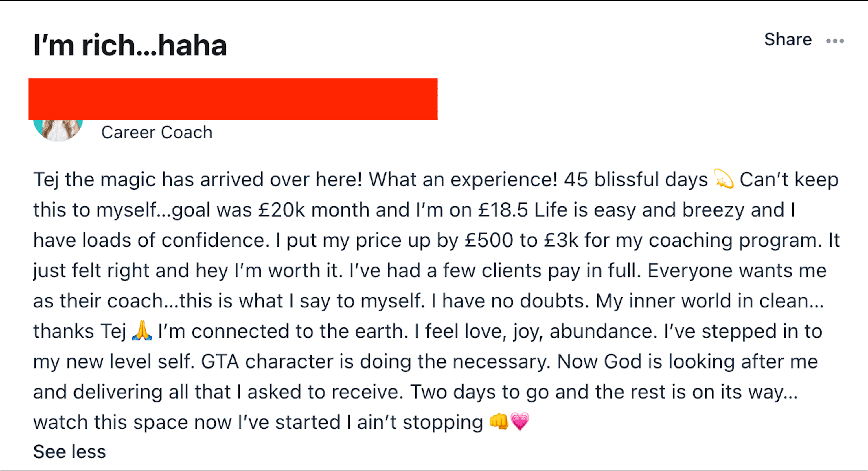Click the word Tej at post start
Viewport: 868px width, 471px height.
[46, 179]
